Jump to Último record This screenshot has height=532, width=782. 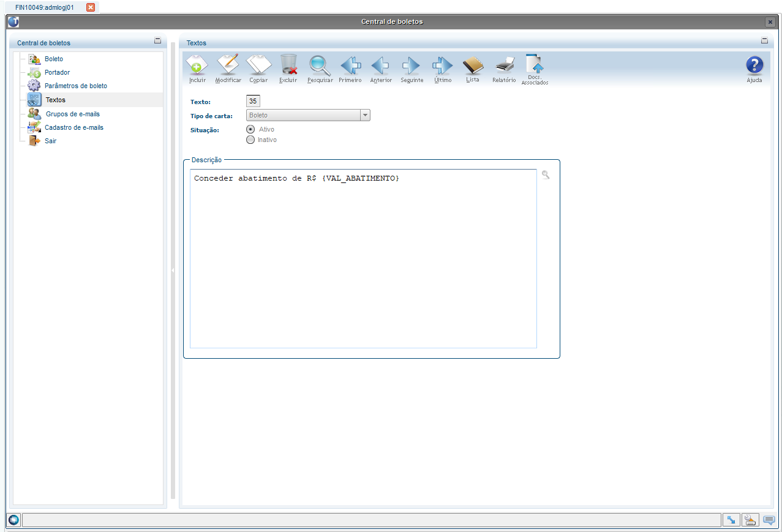point(442,65)
